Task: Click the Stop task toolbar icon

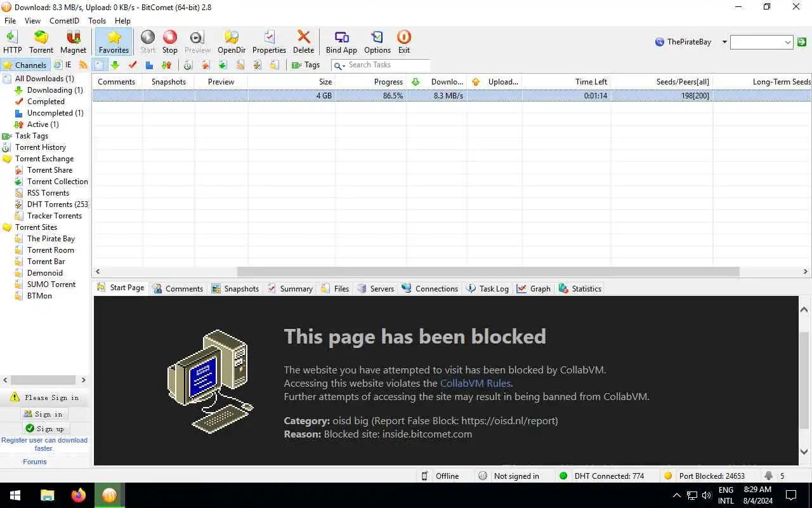Action: 170,42
